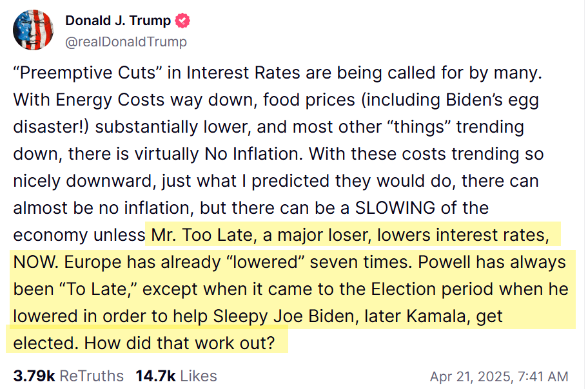View the 3.79k ReTruths list
The height and width of the screenshot is (389, 588).
pos(68,375)
